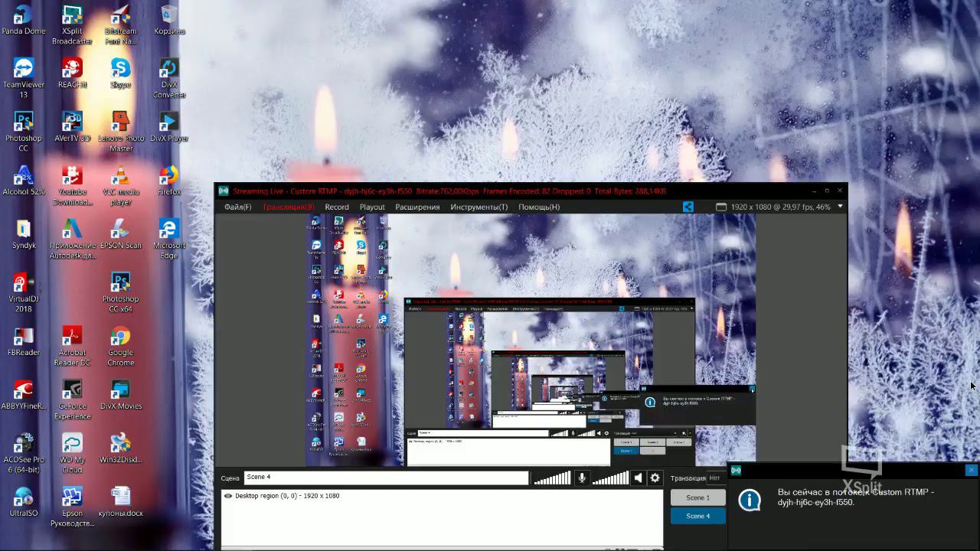The image size is (980, 551).
Task: Click the Acrobat Reader DC desktop icon
Action: pyautogui.click(x=72, y=347)
